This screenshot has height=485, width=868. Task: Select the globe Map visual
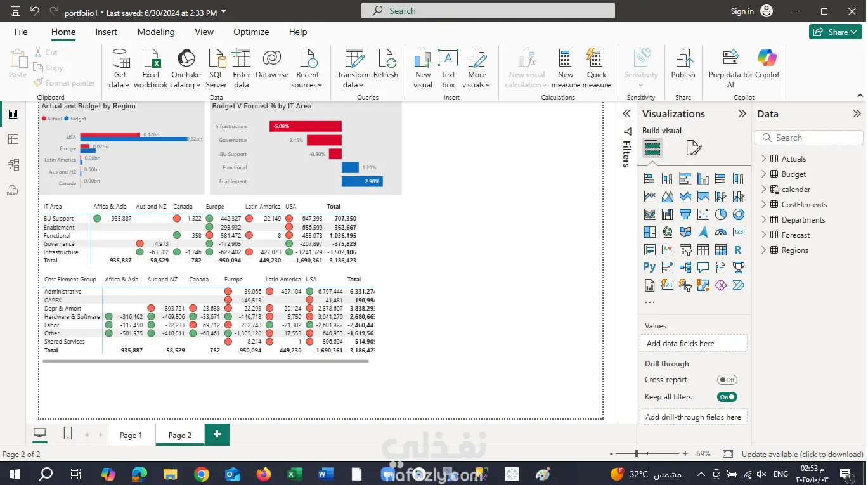[667, 232]
